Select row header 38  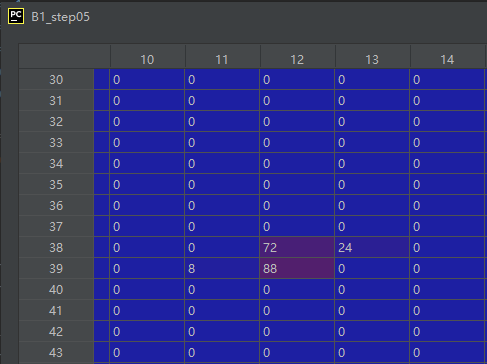point(56,248)
